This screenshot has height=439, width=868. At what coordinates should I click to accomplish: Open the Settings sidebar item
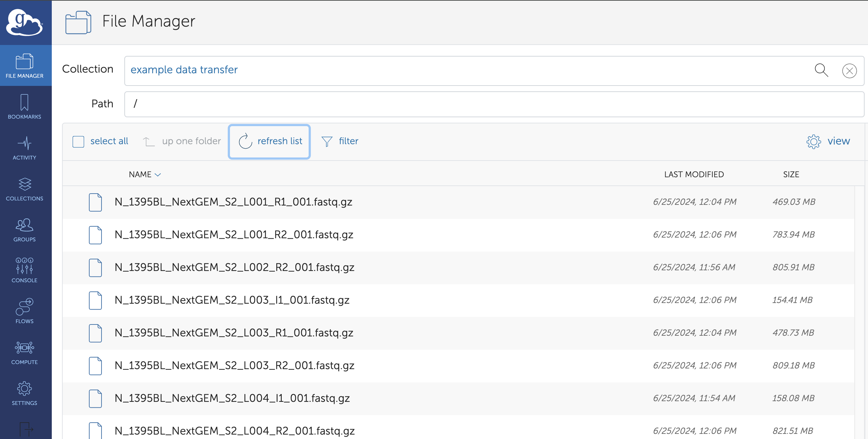point(24,393)
